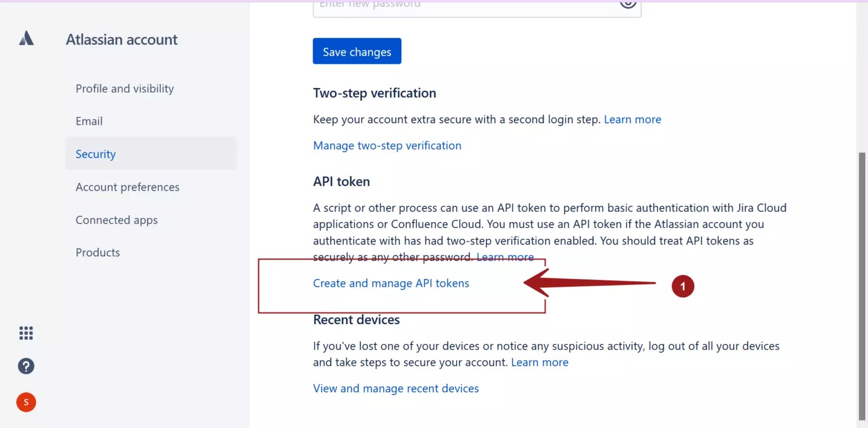Click the profile avatar with letter S
This screenshot has width=868, height=428.
pyautogui.click(x=26, y=402)
